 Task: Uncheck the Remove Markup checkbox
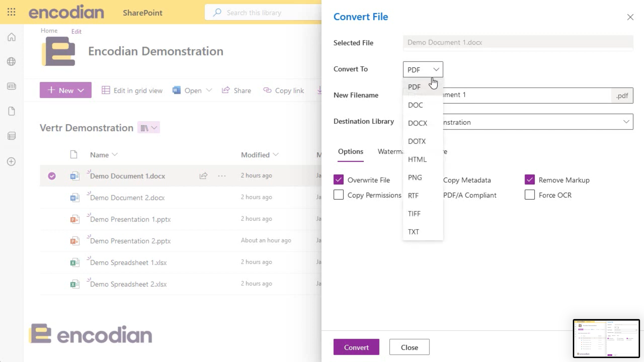[x=530, y=180]
